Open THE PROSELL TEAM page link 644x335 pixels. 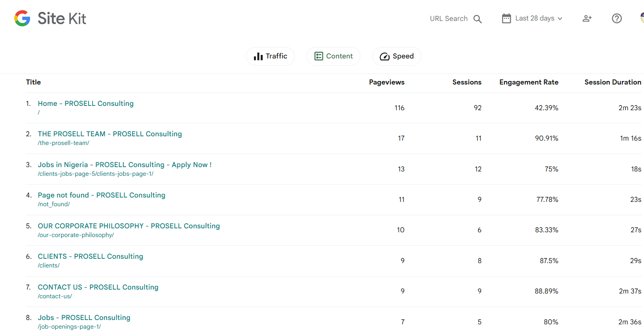coord(110,134)
